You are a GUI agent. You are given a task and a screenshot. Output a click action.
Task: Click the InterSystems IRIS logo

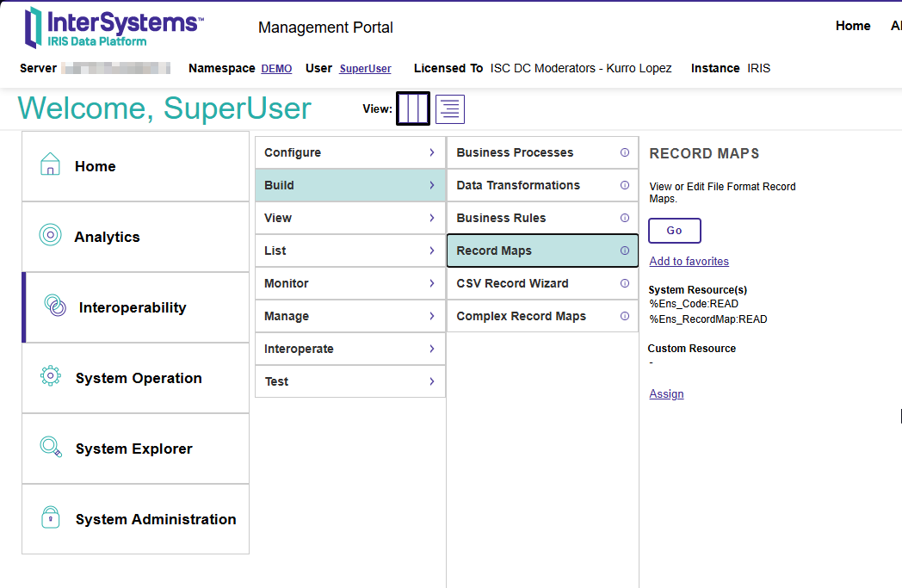(114, 28)
